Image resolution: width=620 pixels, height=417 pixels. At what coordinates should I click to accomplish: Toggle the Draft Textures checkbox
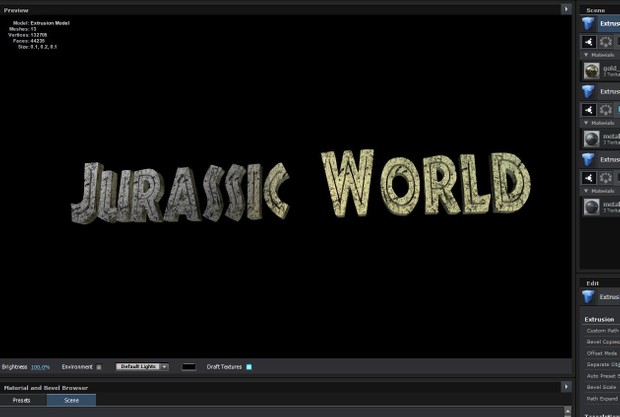[x=249, y=367]
